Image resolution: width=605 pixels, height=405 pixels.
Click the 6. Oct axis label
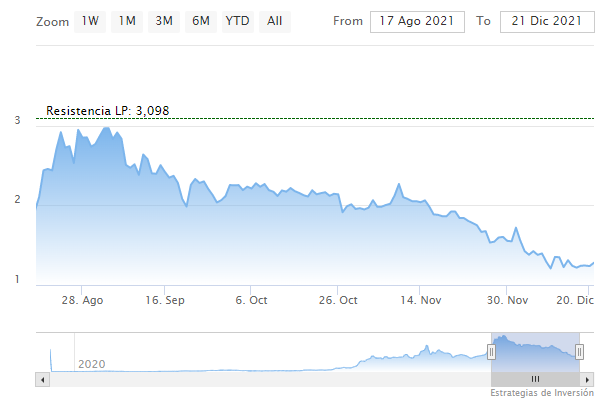click(x=251, y=299)
